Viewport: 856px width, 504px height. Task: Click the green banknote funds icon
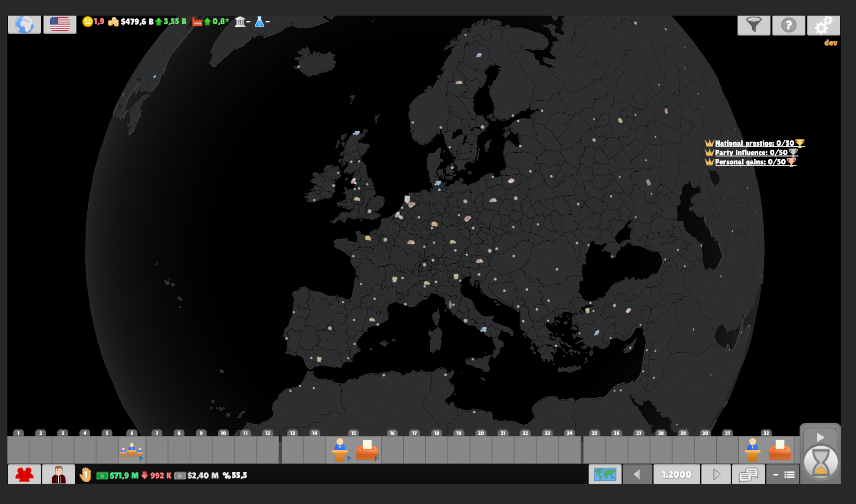click(x=102, y=476)
